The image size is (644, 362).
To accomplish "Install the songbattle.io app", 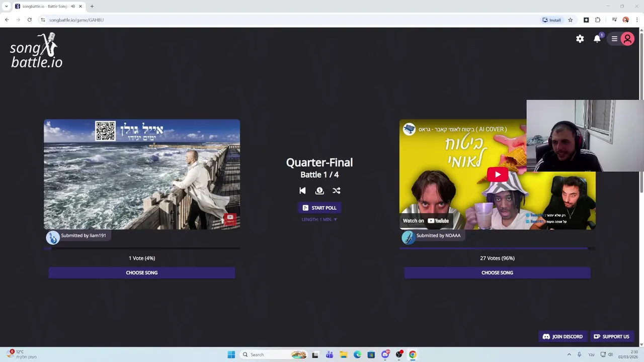I will pos(551,20).
